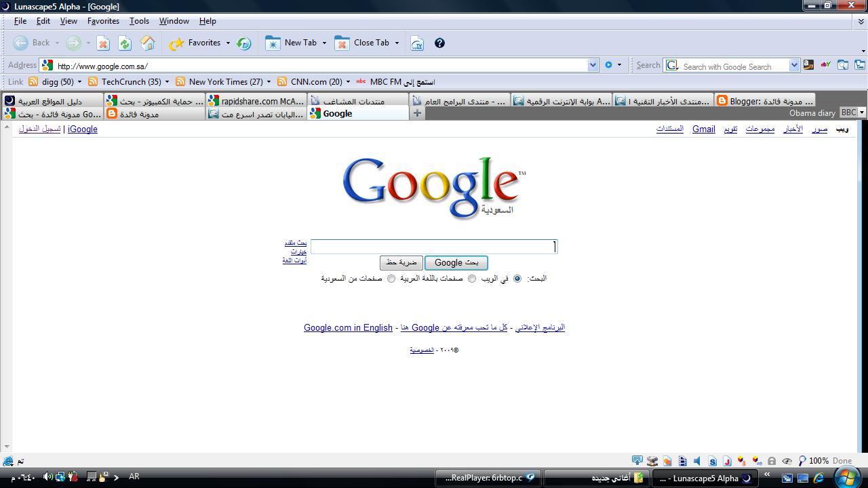Screen dimensions: 868x488
Task: Open Favorites via the star icon
Action: 176,43
